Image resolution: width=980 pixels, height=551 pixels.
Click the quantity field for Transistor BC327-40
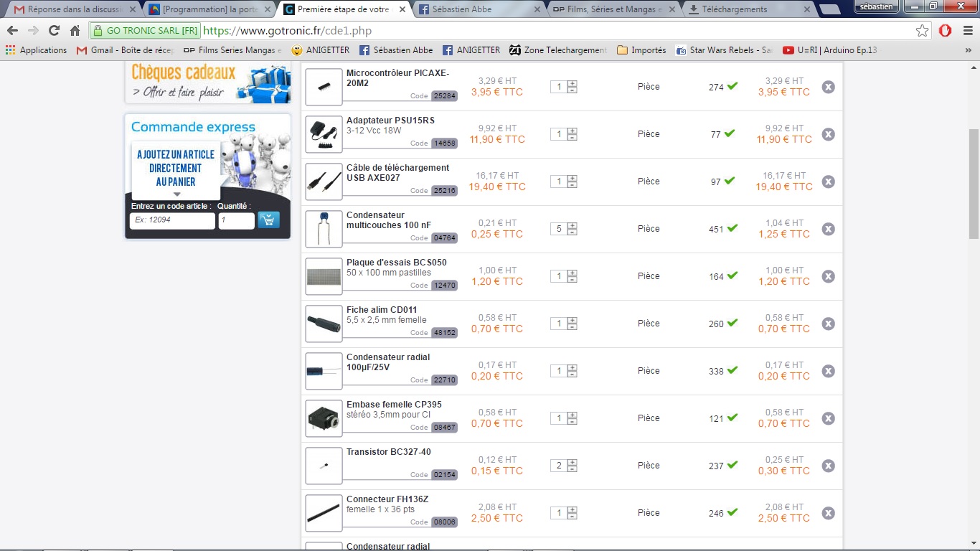pyautogui.click(x=558, y=466)
